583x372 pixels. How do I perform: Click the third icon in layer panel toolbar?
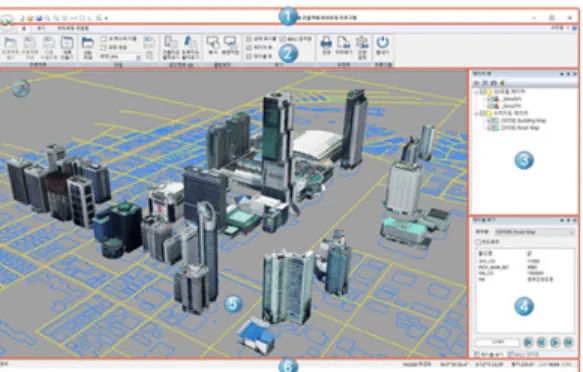494,83
